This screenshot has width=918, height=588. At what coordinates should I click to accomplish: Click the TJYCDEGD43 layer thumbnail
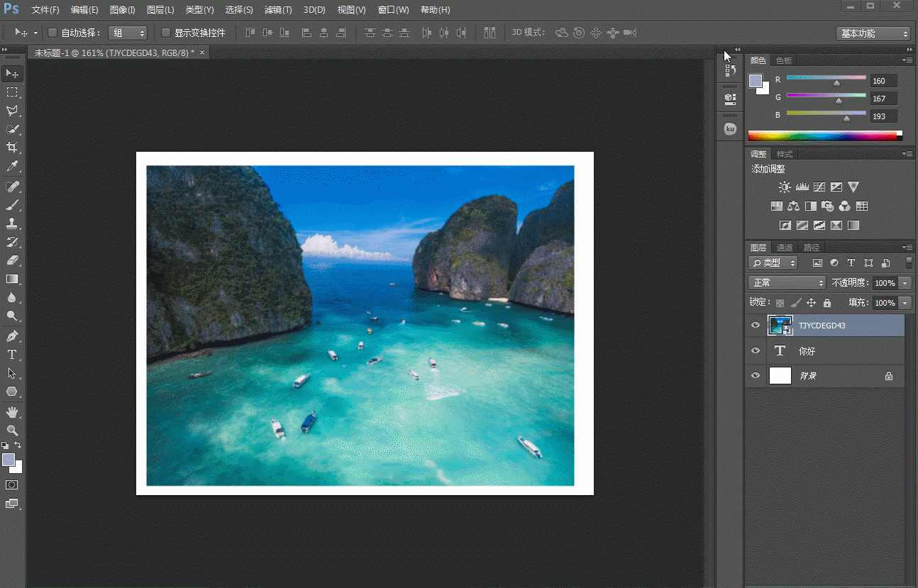click(x=780, y=326)
